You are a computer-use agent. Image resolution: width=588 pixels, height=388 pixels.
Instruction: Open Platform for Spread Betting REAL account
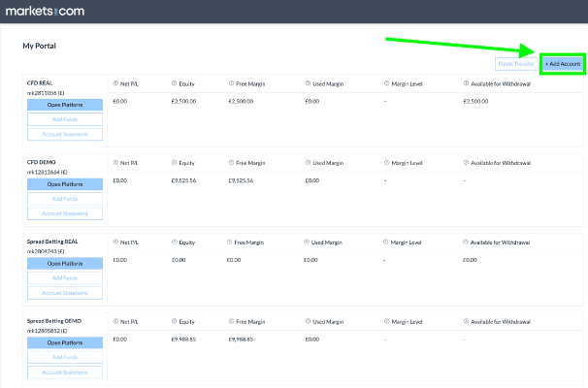coord(65,263)
